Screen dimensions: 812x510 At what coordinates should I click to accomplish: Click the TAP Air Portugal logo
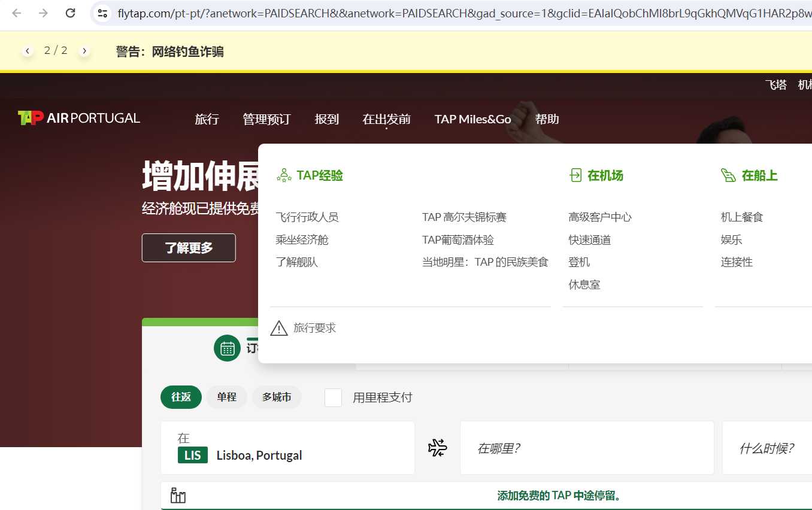point(79,118)
